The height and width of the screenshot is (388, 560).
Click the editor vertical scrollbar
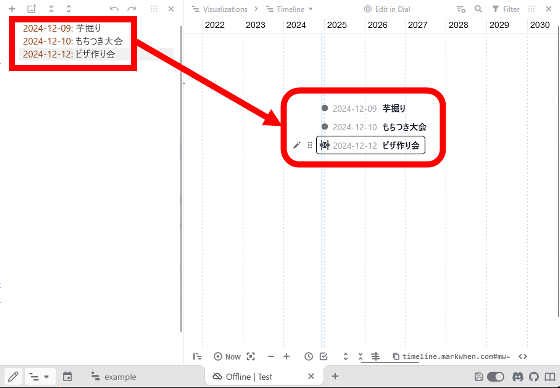[181, 179]
